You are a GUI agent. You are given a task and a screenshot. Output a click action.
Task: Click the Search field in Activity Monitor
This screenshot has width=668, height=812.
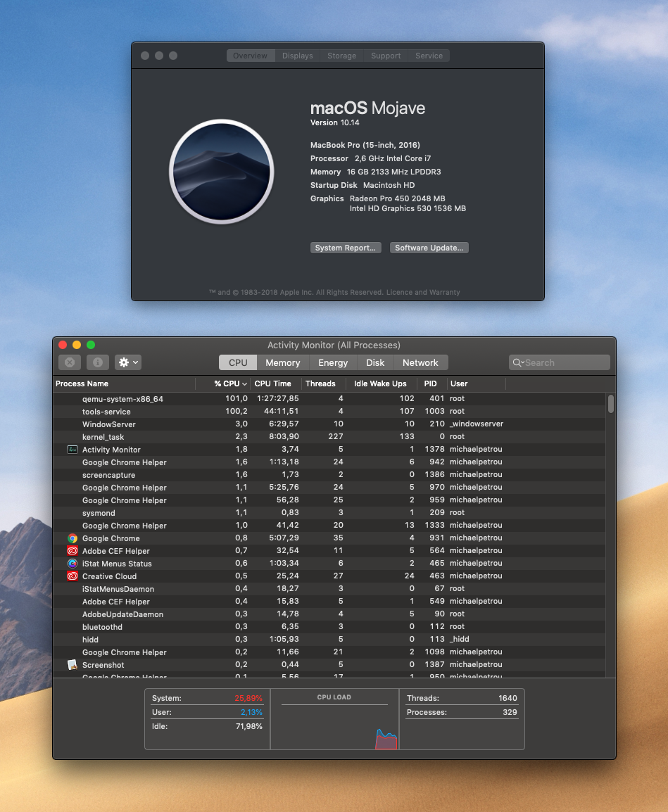(x=559, y=362)
